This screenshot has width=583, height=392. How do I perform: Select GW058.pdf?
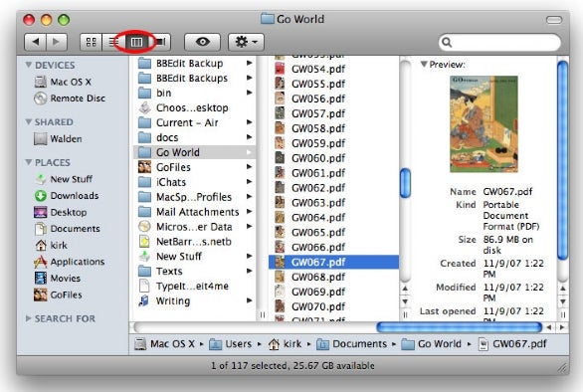[333, 128]
